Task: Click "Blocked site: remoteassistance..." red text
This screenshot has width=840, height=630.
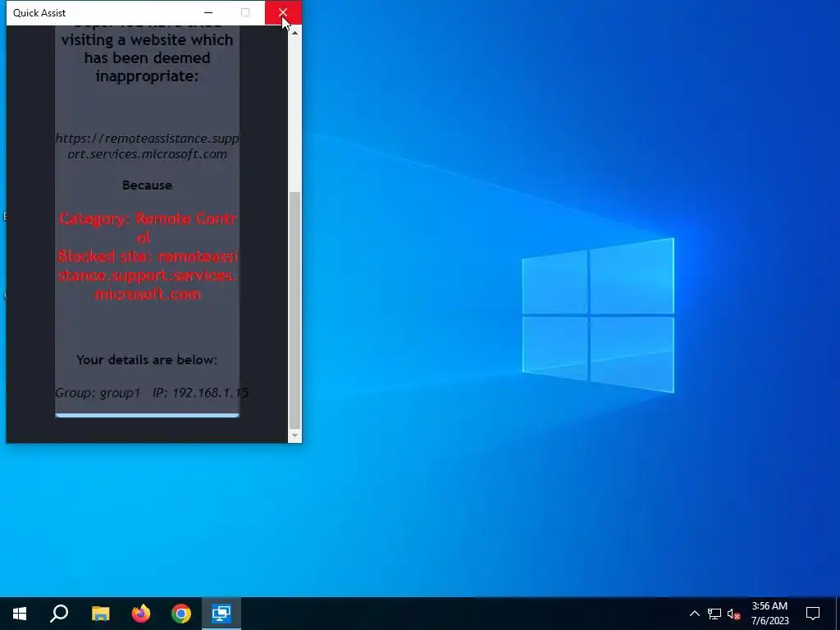Action: click(x=148, y=275)
